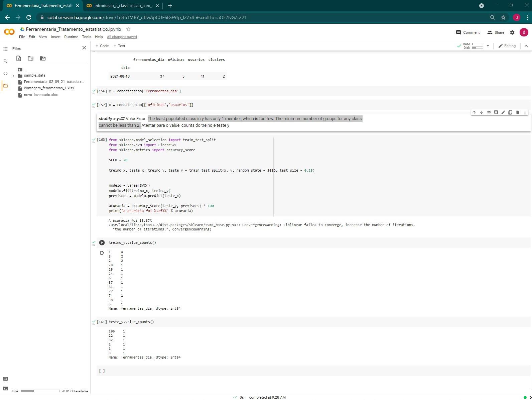The image size is (532, 400).
Task: Open Editing mode dropdown
Action: (x=507, y=46)
